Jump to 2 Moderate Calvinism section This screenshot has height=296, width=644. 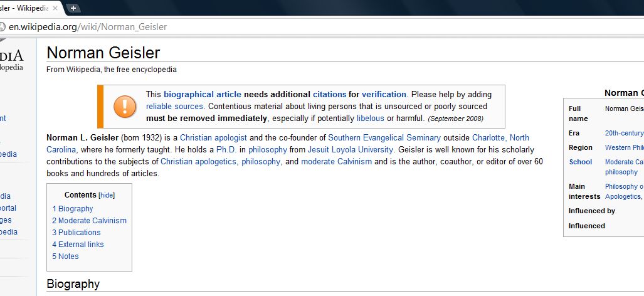[89, 221]
